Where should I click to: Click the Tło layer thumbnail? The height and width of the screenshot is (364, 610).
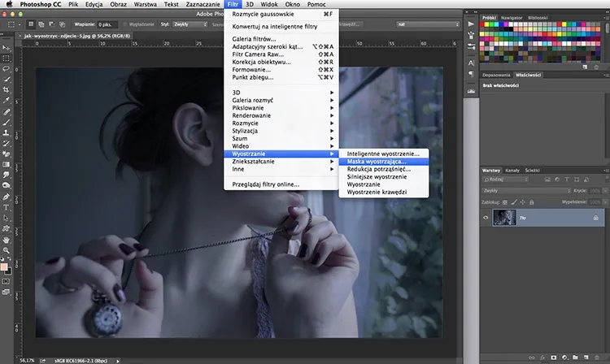pos(504,218)
